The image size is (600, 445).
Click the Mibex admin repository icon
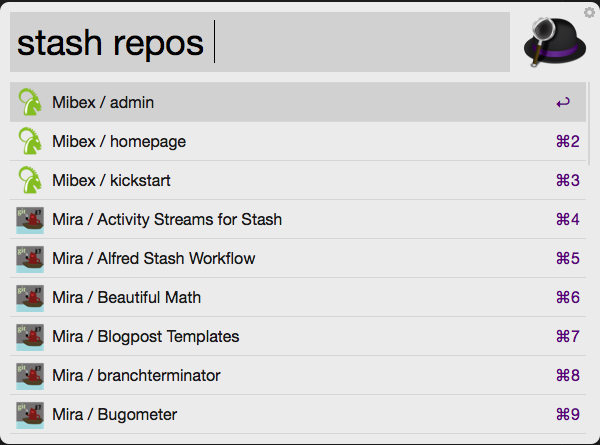30,103
